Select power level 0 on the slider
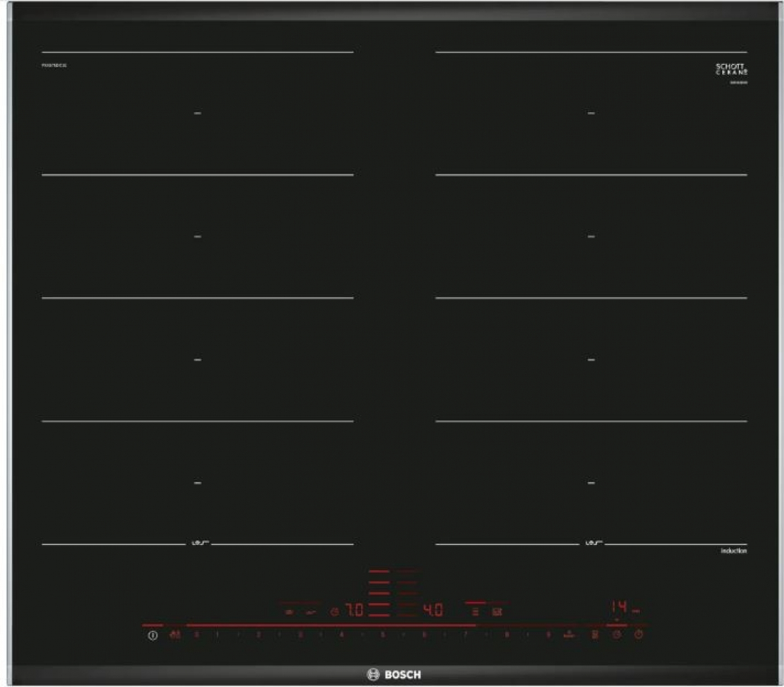Viewport: 784px width, 687px height. (x=197, y=635)
